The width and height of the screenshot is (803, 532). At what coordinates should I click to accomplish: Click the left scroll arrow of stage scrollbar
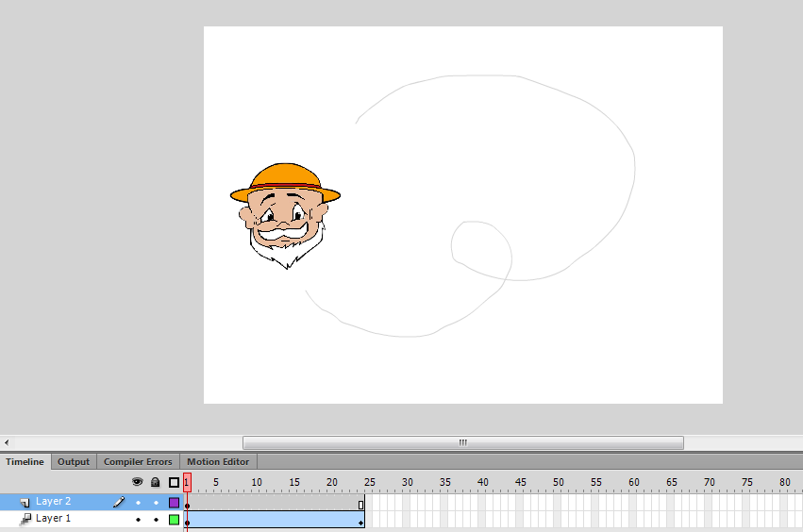pyautogui.click(x=7, y=442)
